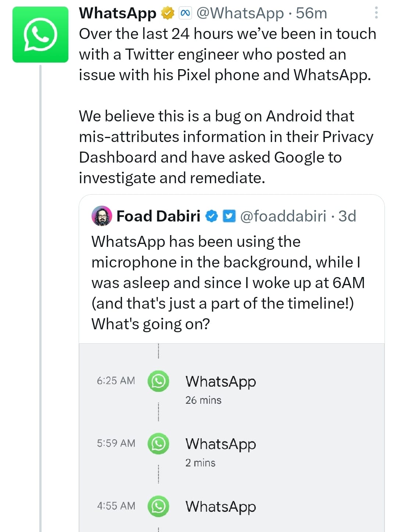Open Foad Dabiri's profile photo
Viewport: 397px width, 532px height.
pyautogui.click(x=101, y=216)
